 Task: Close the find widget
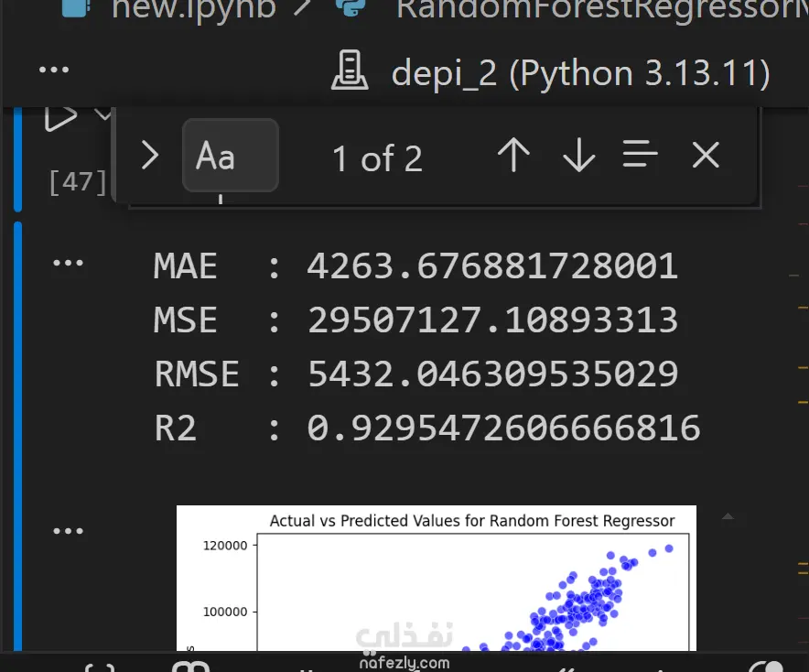(x=706, y=155)
